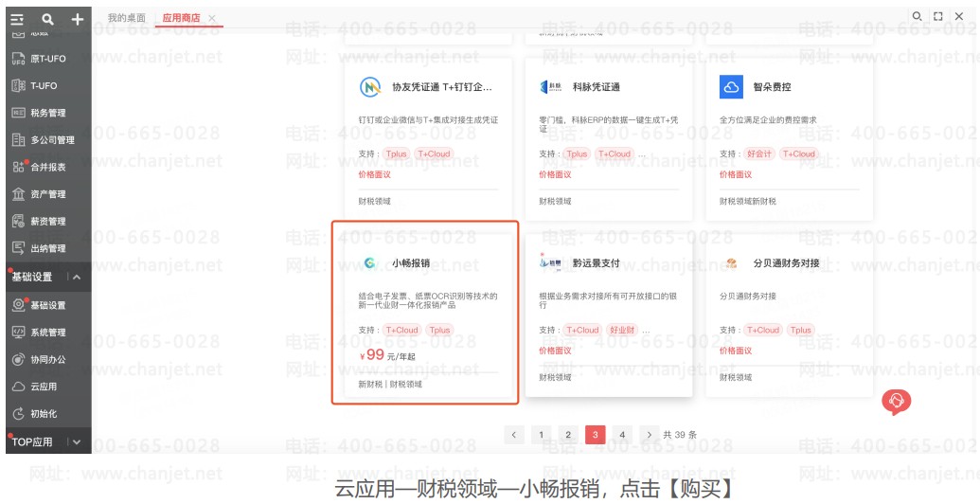Open 协同办公 sidebar icon
The height and width of the screenshot is (504, 980).
click(19, 360)
